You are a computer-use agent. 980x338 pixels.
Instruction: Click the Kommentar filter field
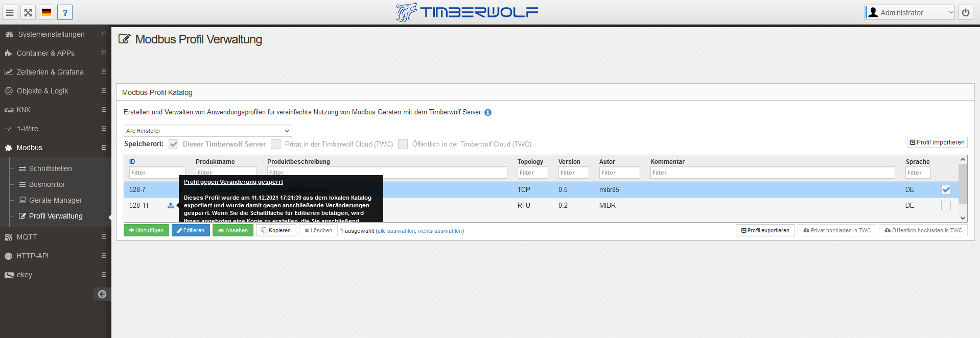click(x=773, y=173)
